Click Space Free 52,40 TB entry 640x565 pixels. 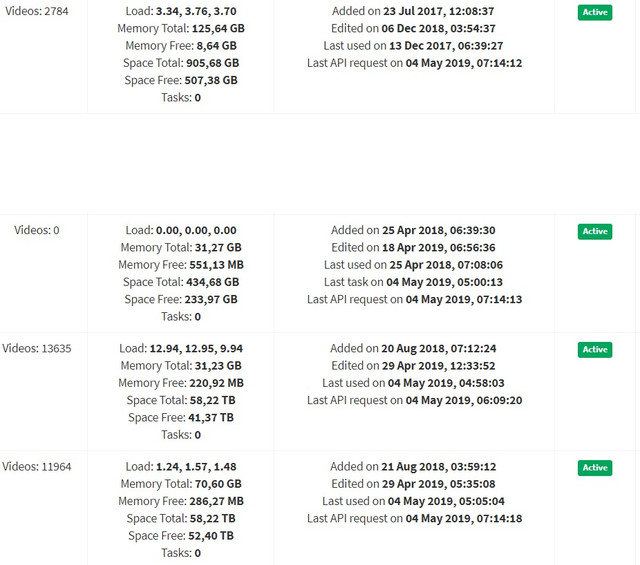[x=181, y=536]
